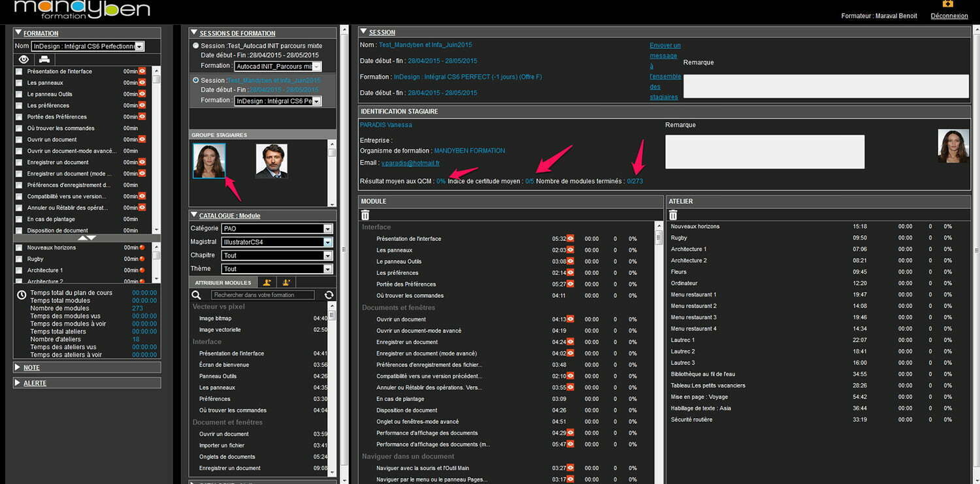Click the trash icon in the Module panel

(365, 215)
